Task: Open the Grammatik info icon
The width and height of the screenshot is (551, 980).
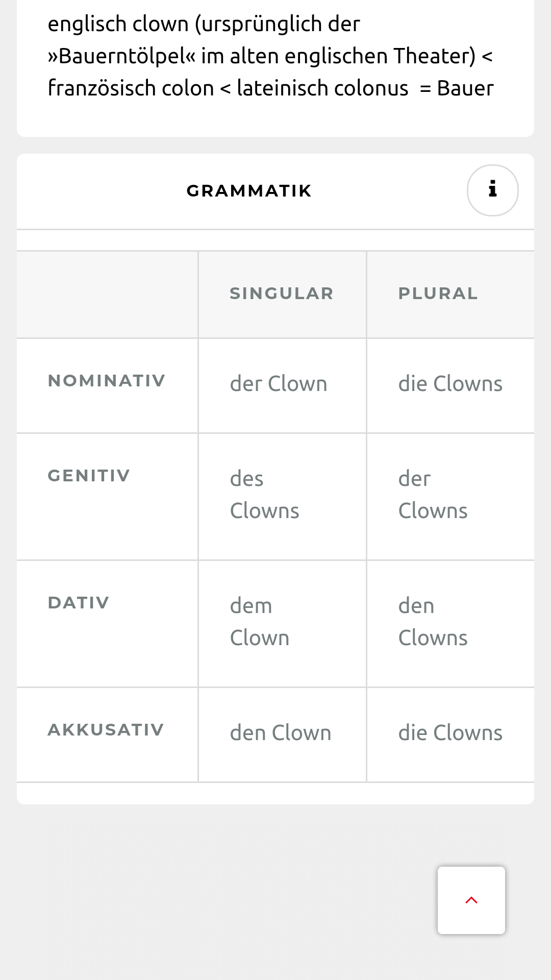Action: [492, 190]
